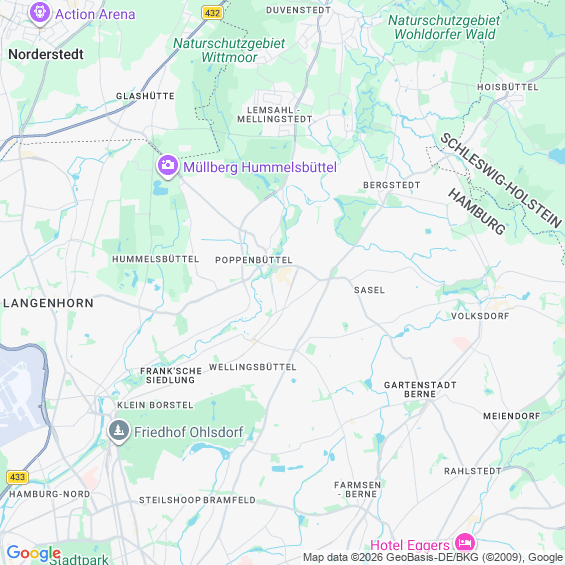
Task: Click the 433 road shield icon
Action: point(17,477)
